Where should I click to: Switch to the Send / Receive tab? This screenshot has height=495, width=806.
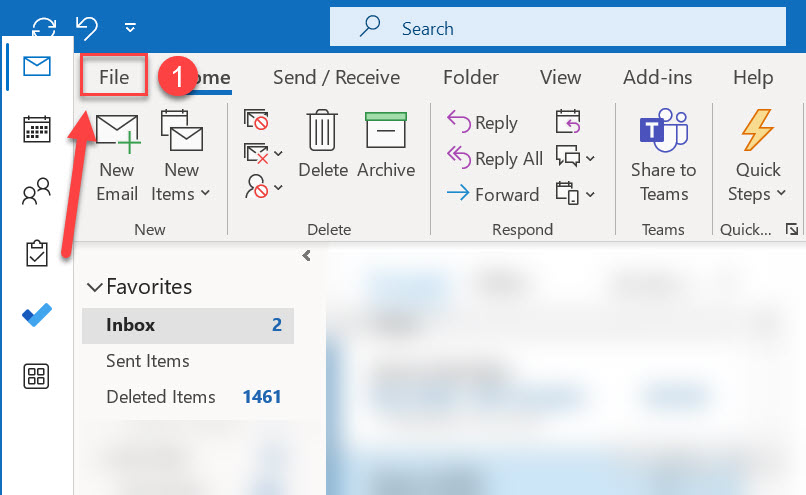tap(337, 77)
